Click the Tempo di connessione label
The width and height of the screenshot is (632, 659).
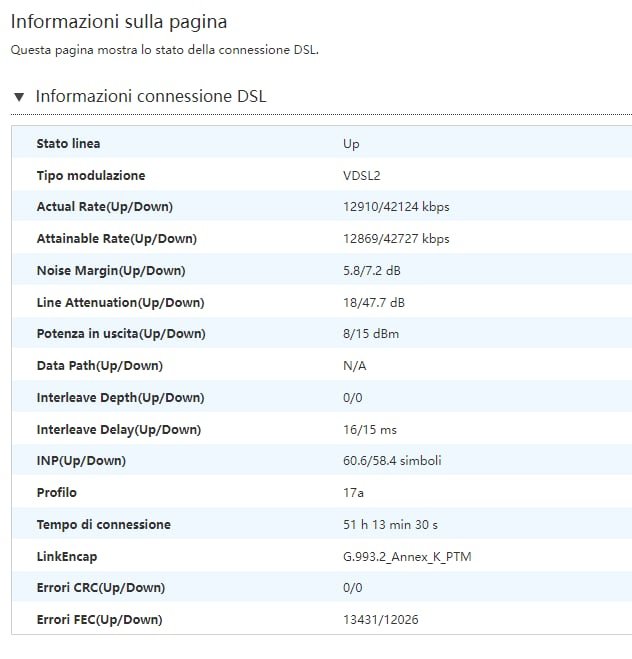[x=104, y=525]
